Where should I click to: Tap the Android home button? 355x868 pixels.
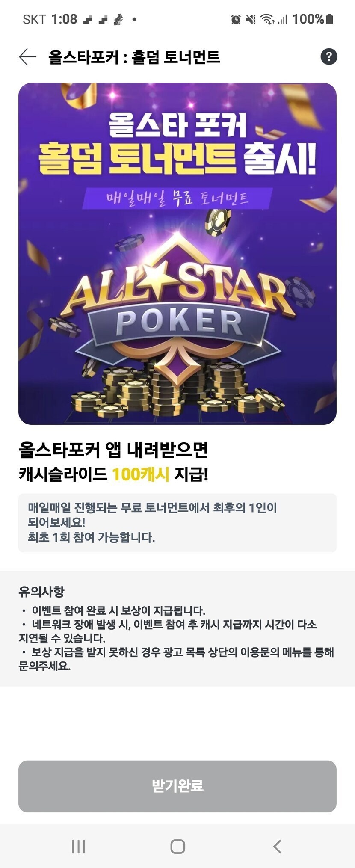coord(177,846)
